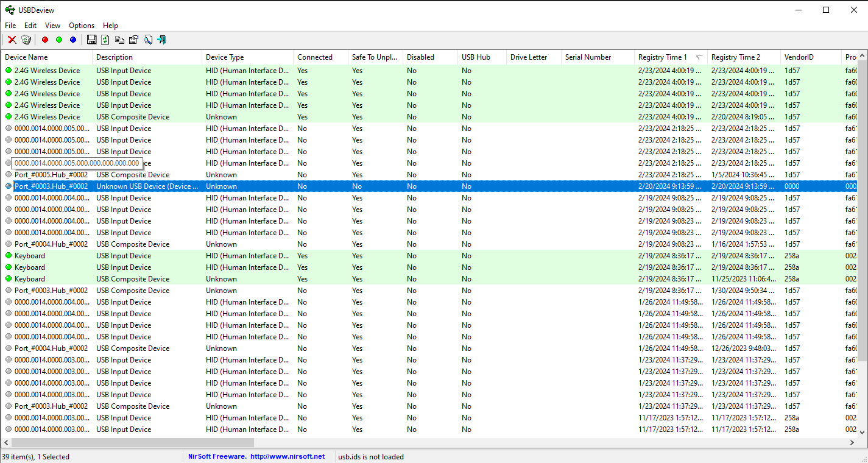Click the floppy disk save icon
The image size is (868, 463).
coord(91,40)
